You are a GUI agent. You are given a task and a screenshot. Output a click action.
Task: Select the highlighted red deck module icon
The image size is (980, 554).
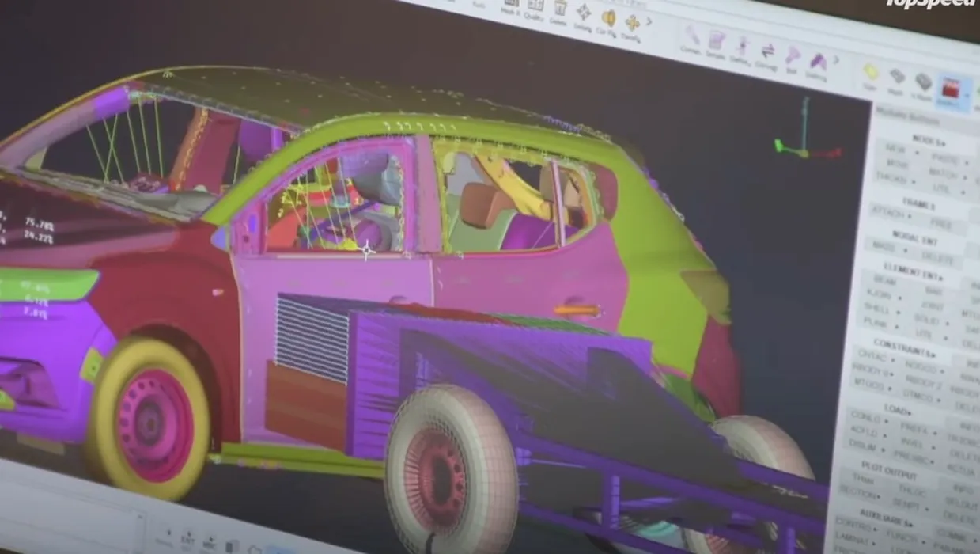coord(949,89)
